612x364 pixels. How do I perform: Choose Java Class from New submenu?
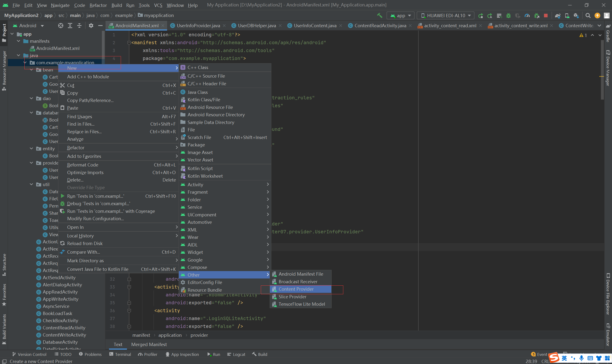click(x=197, y=92)
